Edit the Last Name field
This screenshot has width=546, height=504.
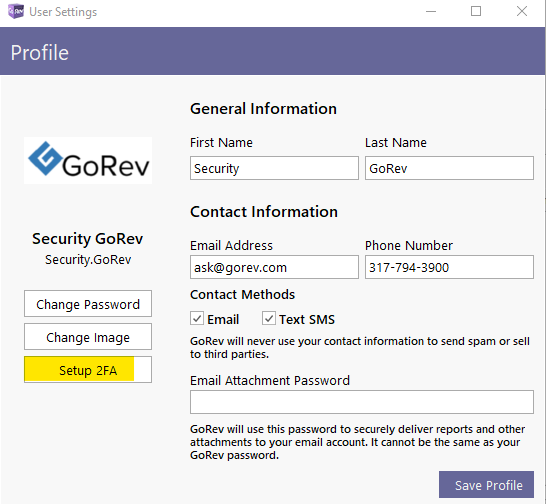point(449,168)
